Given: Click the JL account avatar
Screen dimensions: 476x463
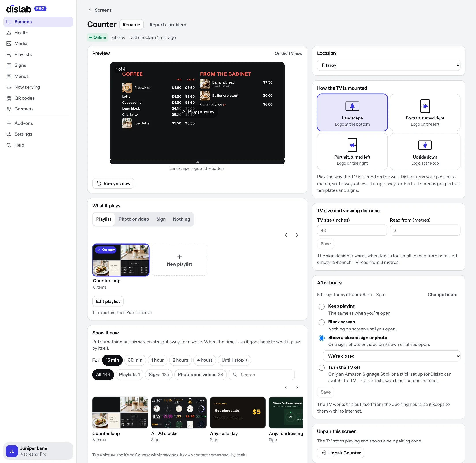Looking at the screenshot, I should click(x=12, y=451).
